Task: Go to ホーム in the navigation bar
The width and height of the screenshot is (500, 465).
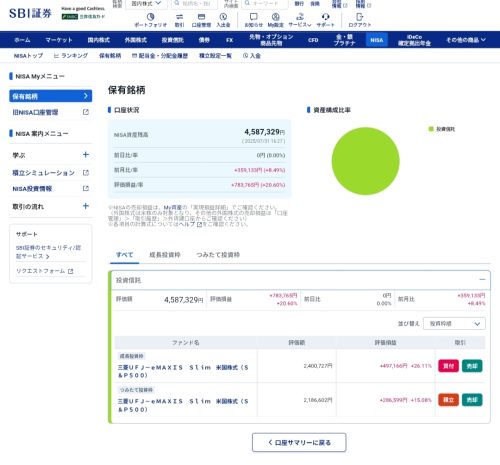Action: tap(22, 40)
